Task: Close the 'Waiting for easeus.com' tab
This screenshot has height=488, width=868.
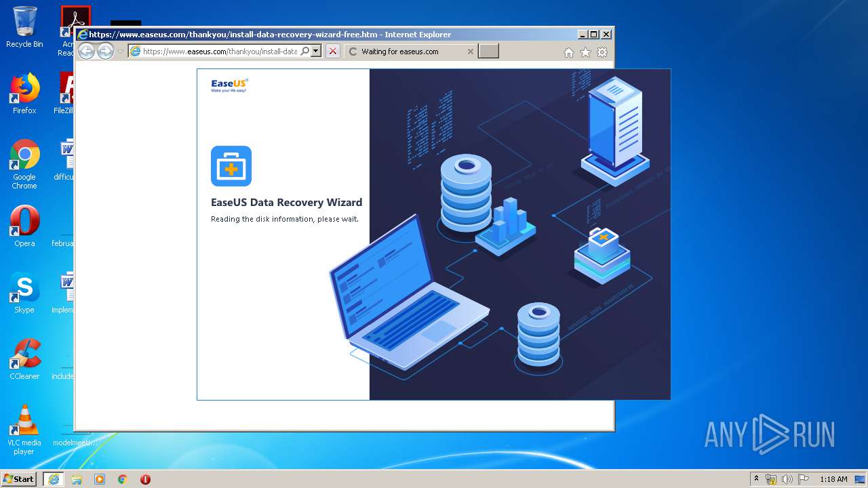Action: (471, 52)
